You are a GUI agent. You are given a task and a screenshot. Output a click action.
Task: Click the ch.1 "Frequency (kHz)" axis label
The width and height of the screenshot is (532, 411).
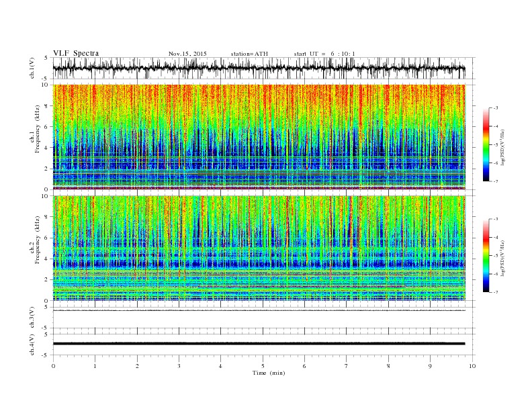click(x=37, y=129)
